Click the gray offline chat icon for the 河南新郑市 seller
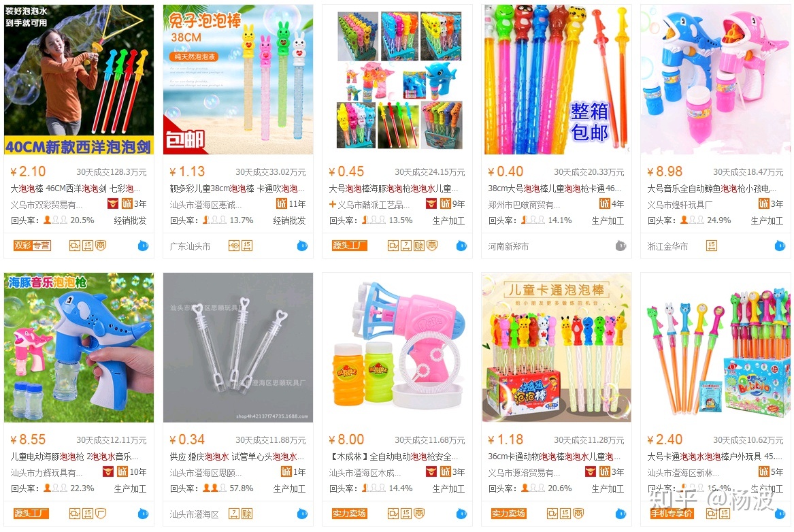794x532 pixels. pyautogui.click(x=621, y=246)
